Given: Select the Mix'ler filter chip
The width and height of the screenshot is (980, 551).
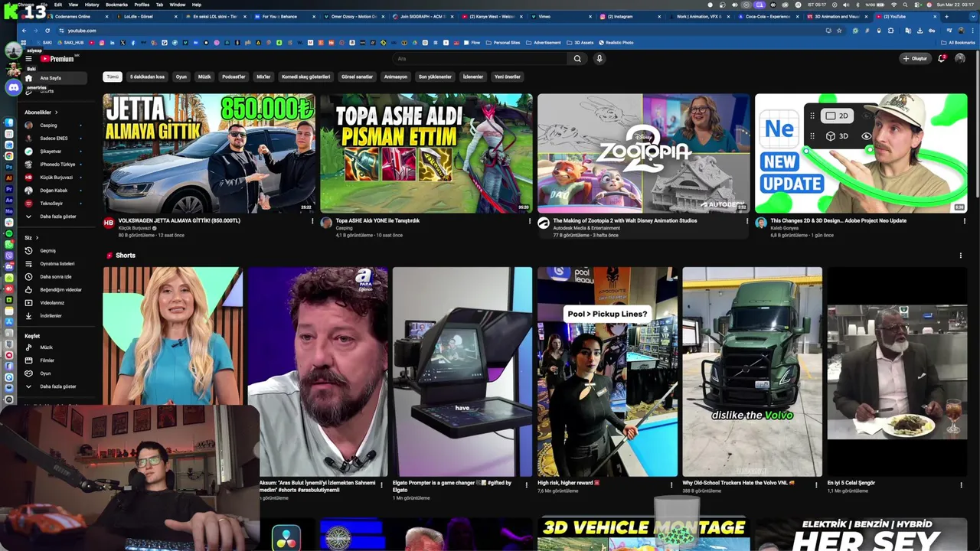Looking at the screenshot, I should [263, 77].
